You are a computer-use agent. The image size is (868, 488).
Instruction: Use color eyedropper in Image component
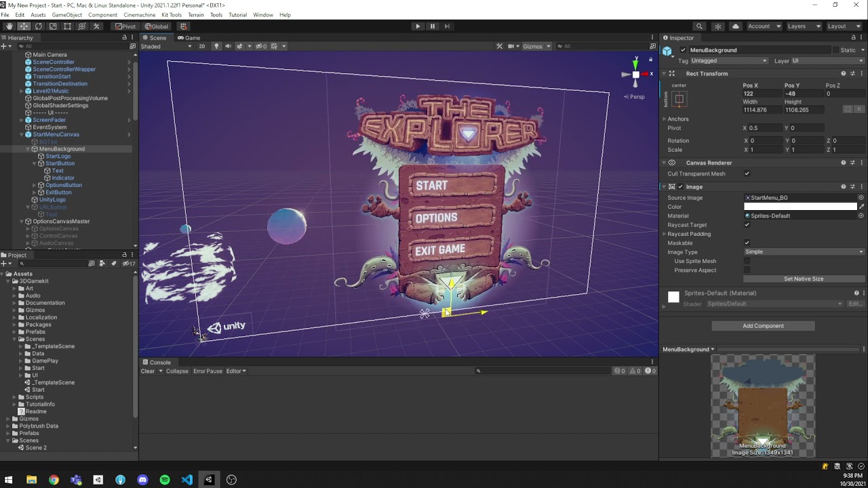(x=862, y=207)
